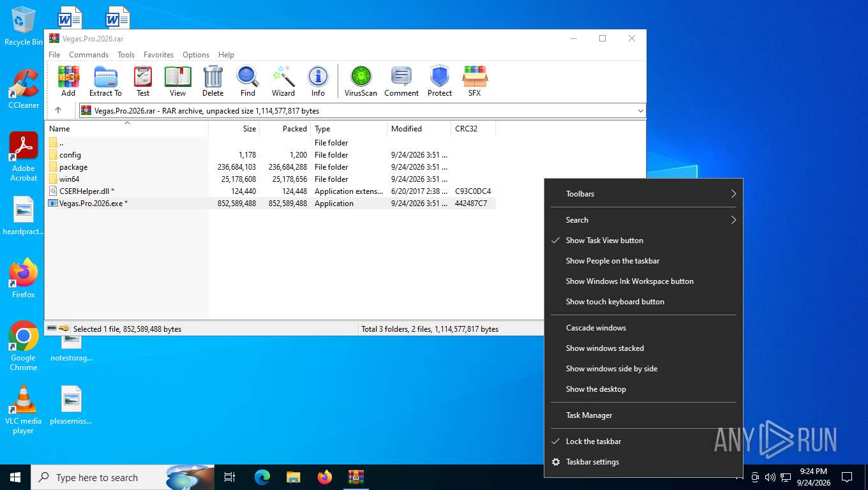The height and width of the screenshot is (490, 868).
Task: Choose Cascade windows
Action: pos(643,328)
